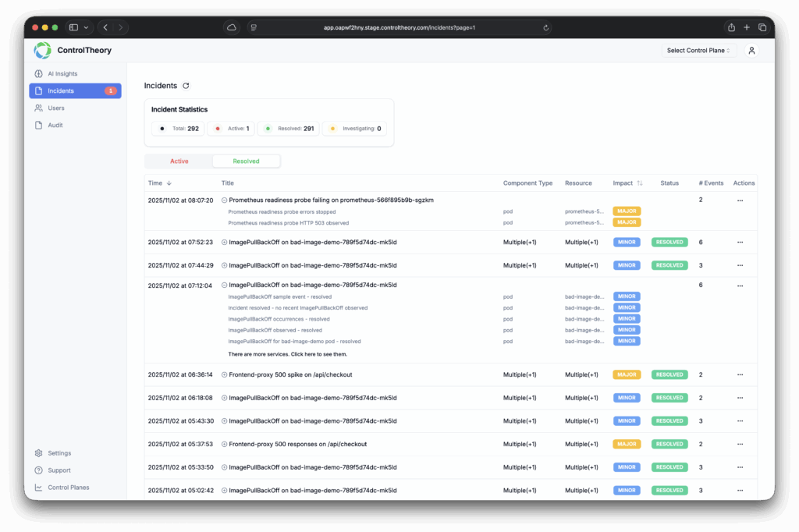Open Control Planes from the sidebar bottom
Image resolution: width=799 pixels, height=532 pixels.
(x=68, y=488)
